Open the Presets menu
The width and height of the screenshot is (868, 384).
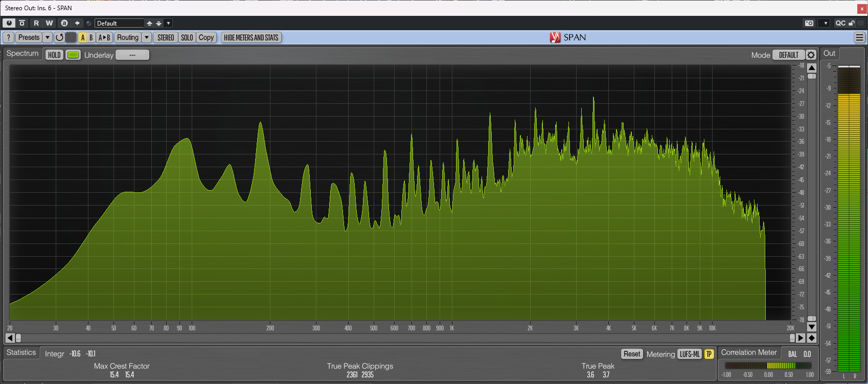tap(29, 37)
